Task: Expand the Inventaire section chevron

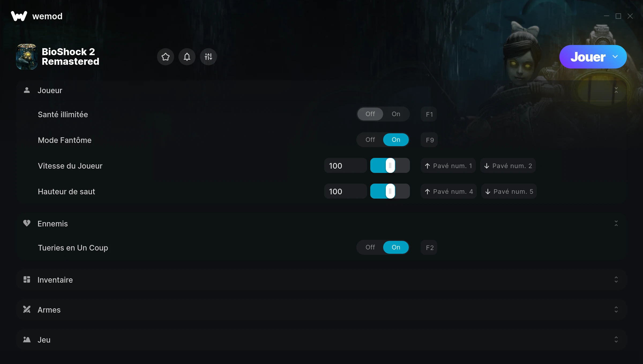Action: click(x=616, y=279)
